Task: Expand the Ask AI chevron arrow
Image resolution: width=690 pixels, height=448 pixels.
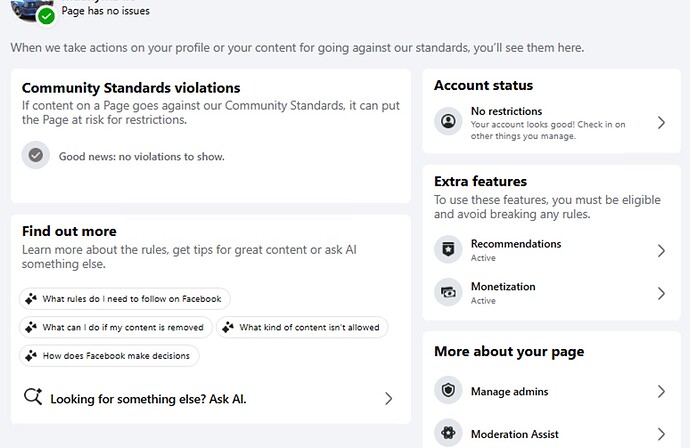Action: point(388,399)
